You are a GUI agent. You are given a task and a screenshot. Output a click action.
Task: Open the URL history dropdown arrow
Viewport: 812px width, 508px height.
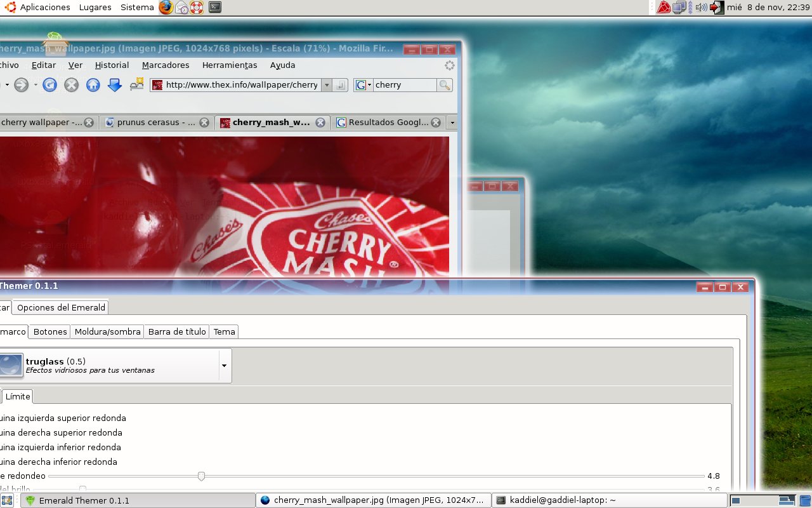coord(327,84)
